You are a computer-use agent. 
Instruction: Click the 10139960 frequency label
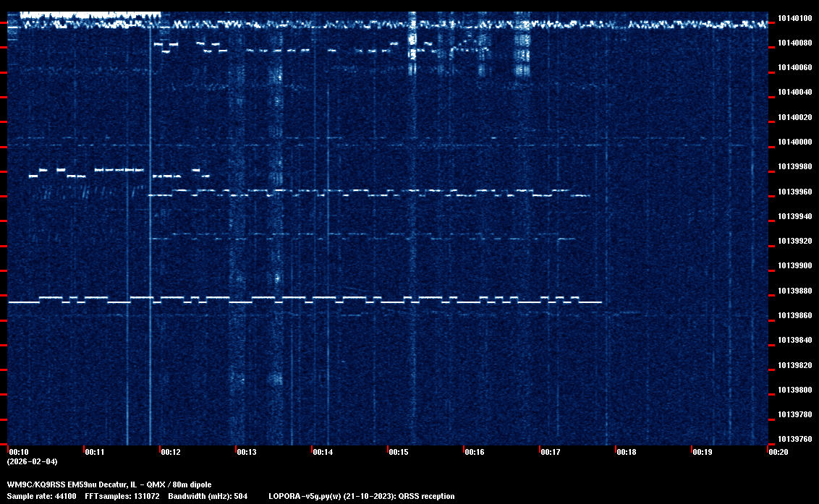pyautogui.click(x=794, y=192)
